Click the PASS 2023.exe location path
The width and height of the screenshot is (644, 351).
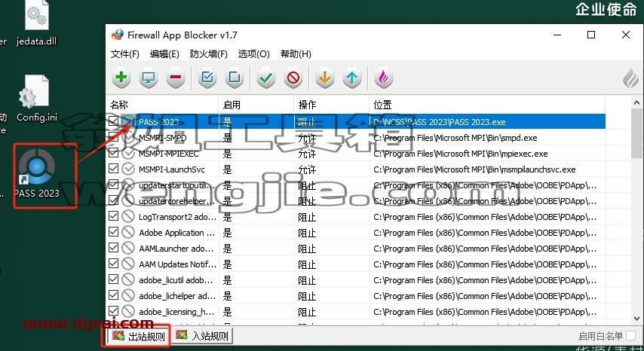pyautogui.click(x=440, y=122)
